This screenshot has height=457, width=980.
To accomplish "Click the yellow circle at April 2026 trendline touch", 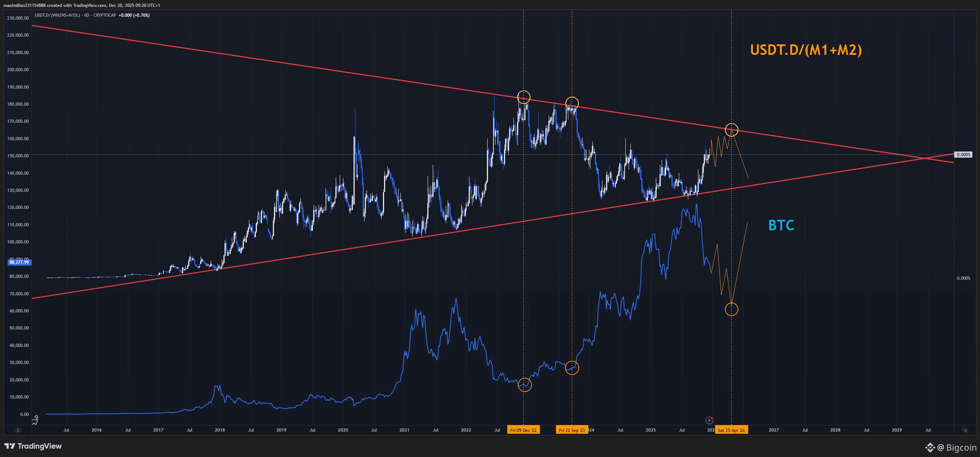I will tap(731, 130).
